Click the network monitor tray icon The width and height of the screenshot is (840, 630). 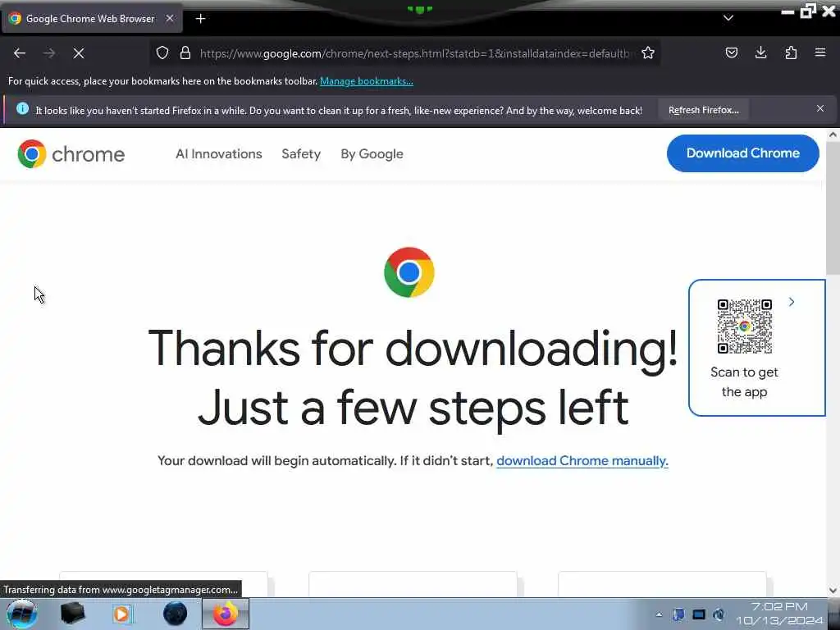tap(699, 614)
